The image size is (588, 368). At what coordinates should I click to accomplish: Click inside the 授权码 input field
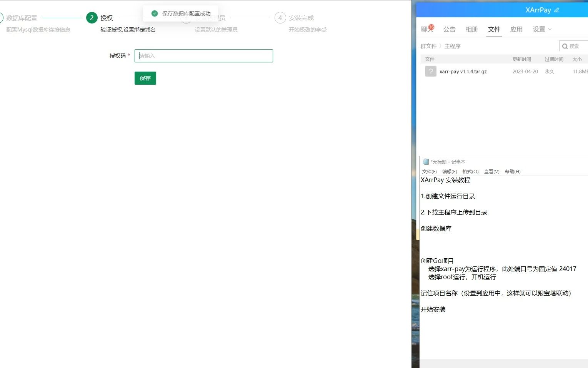tap(203, 55)
